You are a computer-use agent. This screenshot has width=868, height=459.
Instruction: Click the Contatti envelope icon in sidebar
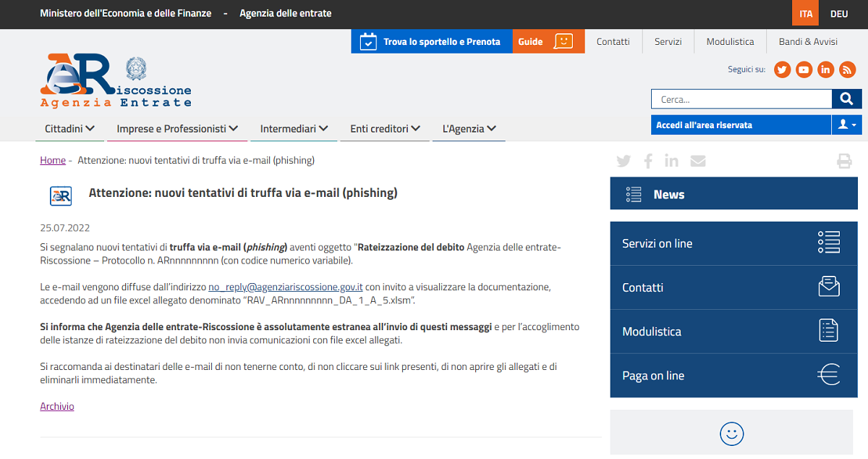[x=829, y=287]
